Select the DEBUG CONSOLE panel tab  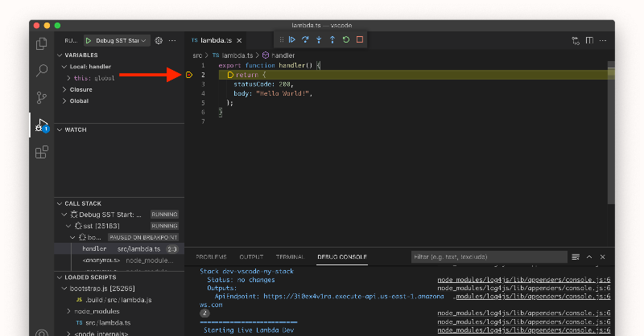[342, 256]
